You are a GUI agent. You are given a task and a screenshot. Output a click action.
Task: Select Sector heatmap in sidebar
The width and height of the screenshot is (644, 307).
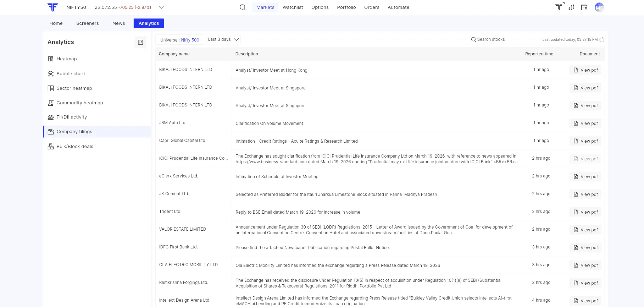point(74,88)
